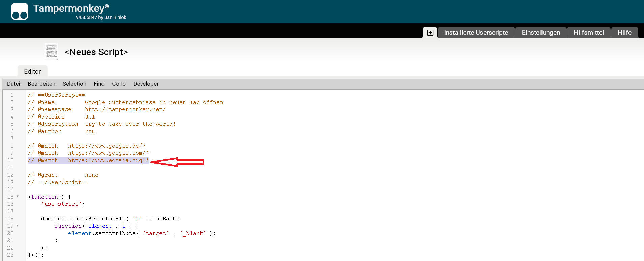
Task: Open the Bearbeiten menu
Action: (x=41, y=84)
